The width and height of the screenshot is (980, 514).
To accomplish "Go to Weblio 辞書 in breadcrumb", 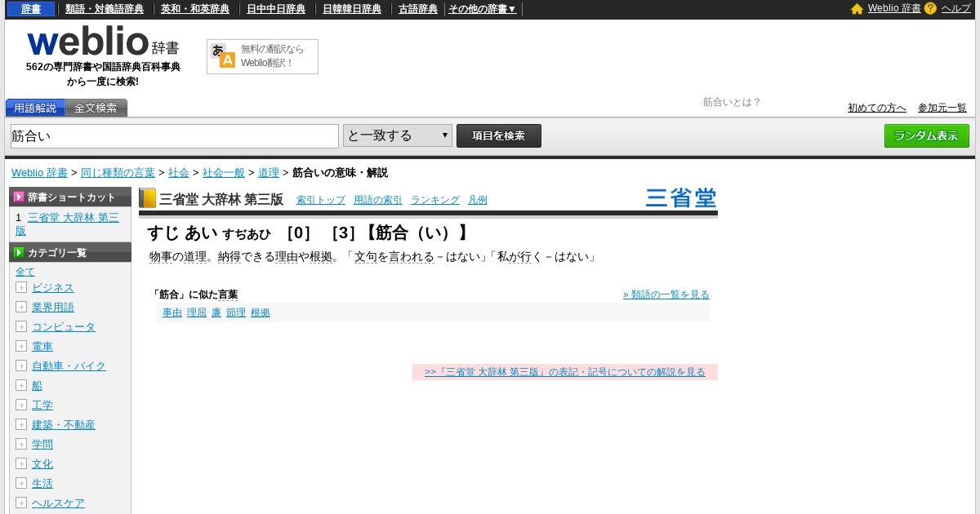I will (x=39, y=172).
